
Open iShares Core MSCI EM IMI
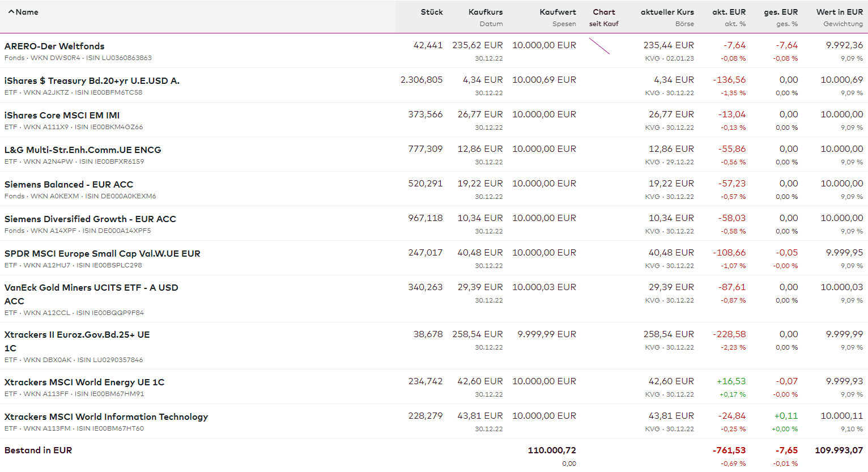click(62, 116)
